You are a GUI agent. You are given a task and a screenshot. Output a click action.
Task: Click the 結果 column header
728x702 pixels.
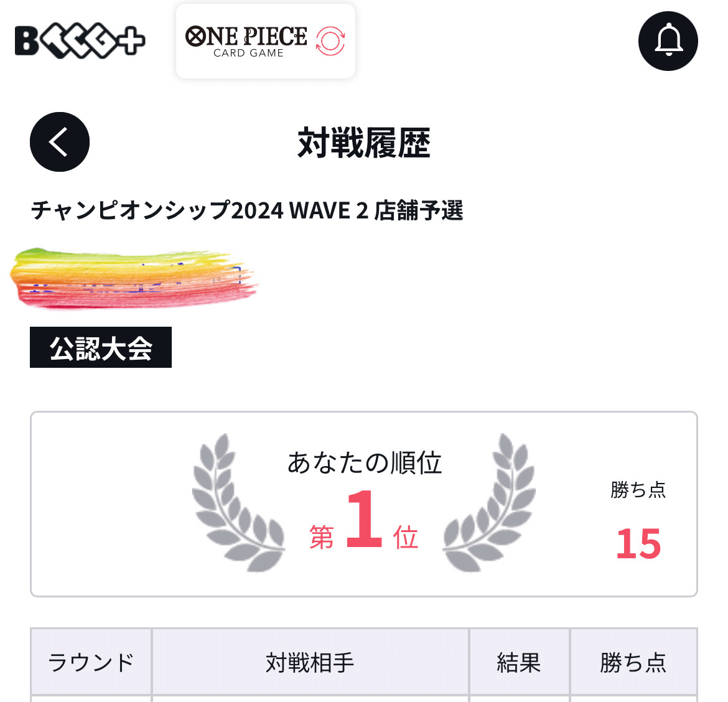coord(519,662)
